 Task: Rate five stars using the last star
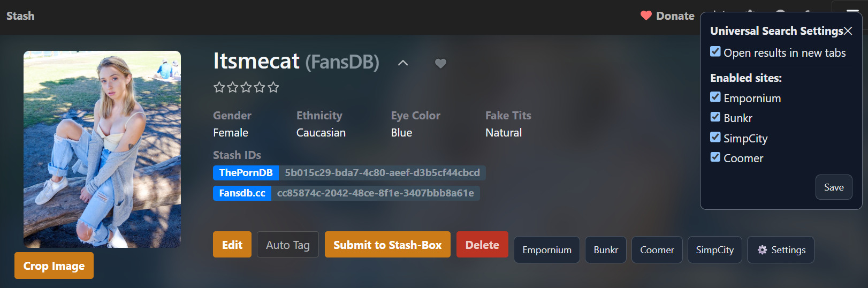tap(273, 87)
